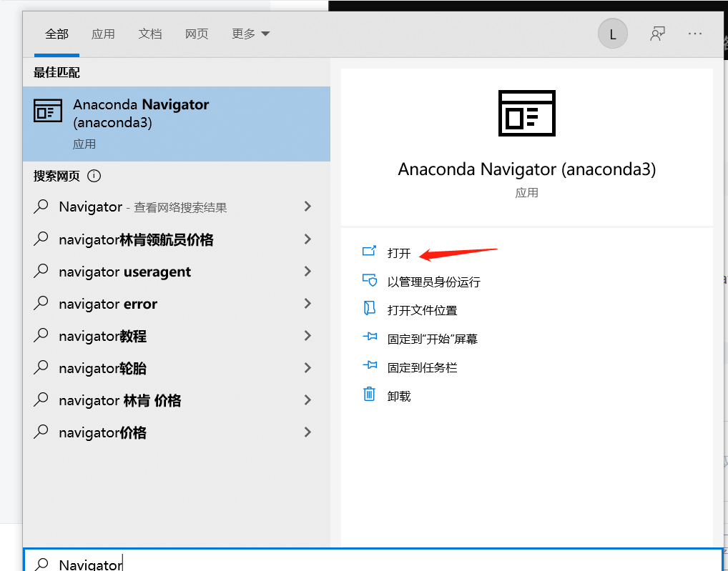Click the pin icon next to 固定到"开始"屏幕
The image size is (728, 571).
[x=370, y=337]
